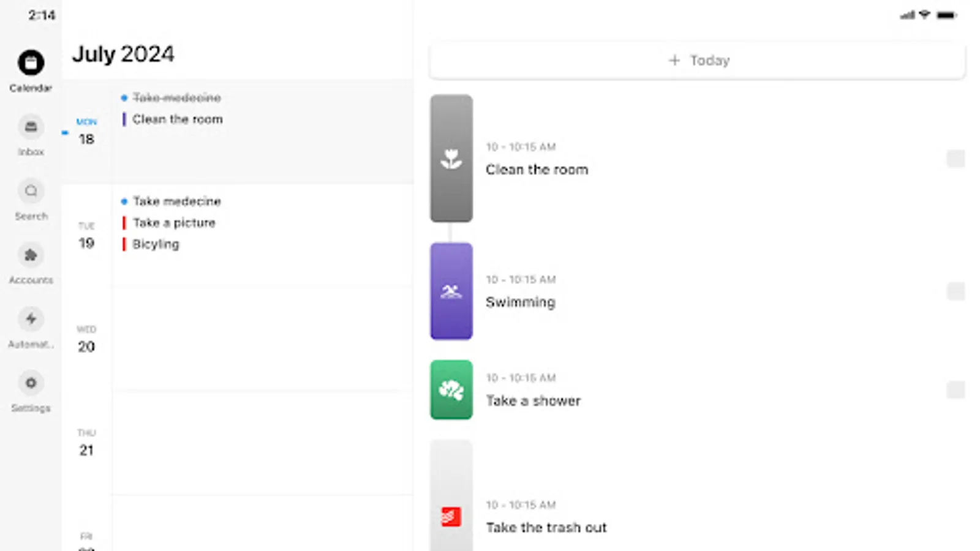Screen dimensions: 980x551
Task: Open Settings via the gear icon
Action: (x=31, y=383)
